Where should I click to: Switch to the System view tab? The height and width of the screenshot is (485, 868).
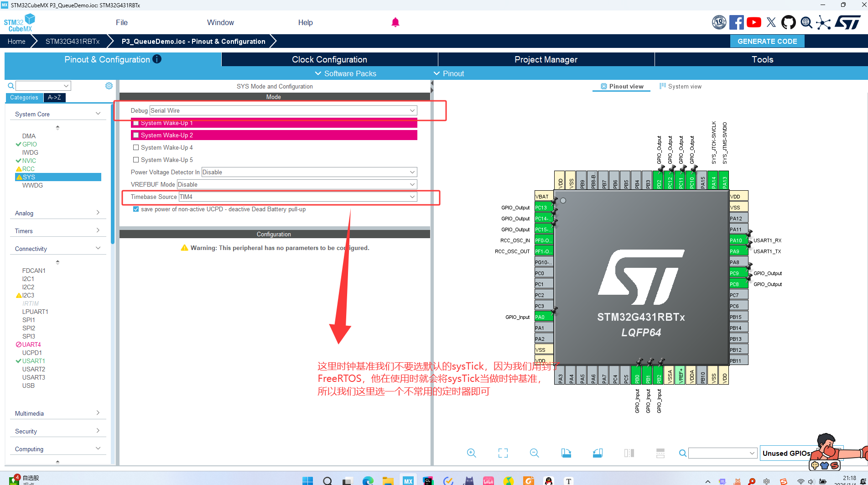point(680,86)
